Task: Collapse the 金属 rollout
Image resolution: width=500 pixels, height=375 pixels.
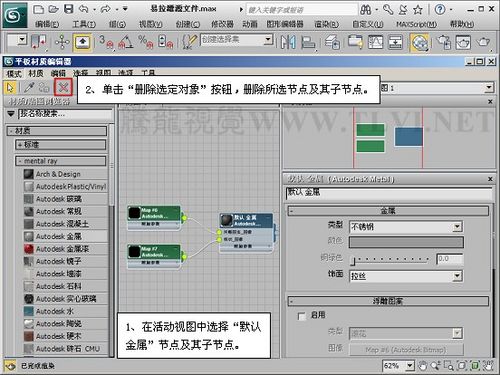Action: point(388,211)
